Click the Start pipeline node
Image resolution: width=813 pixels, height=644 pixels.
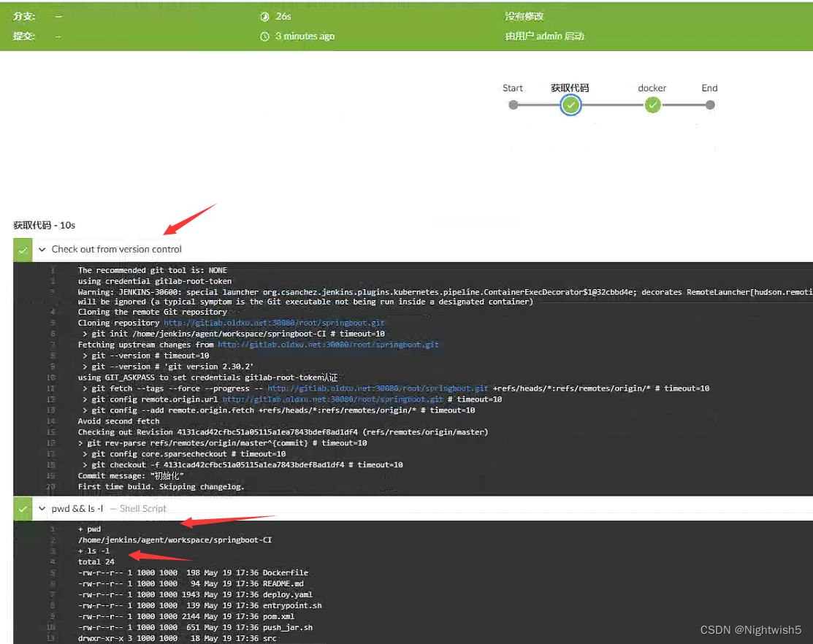click(514, 105)
